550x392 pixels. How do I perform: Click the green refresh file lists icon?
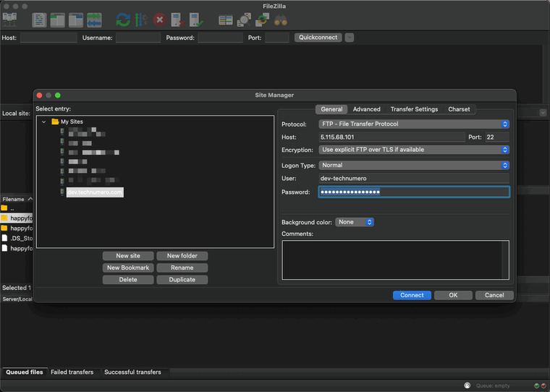click(x=124, y=20)
